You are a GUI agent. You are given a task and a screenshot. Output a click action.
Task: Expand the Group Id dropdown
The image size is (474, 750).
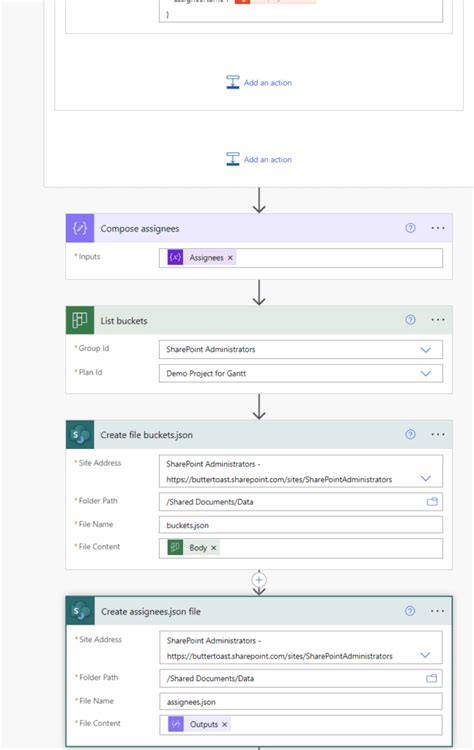426,350
